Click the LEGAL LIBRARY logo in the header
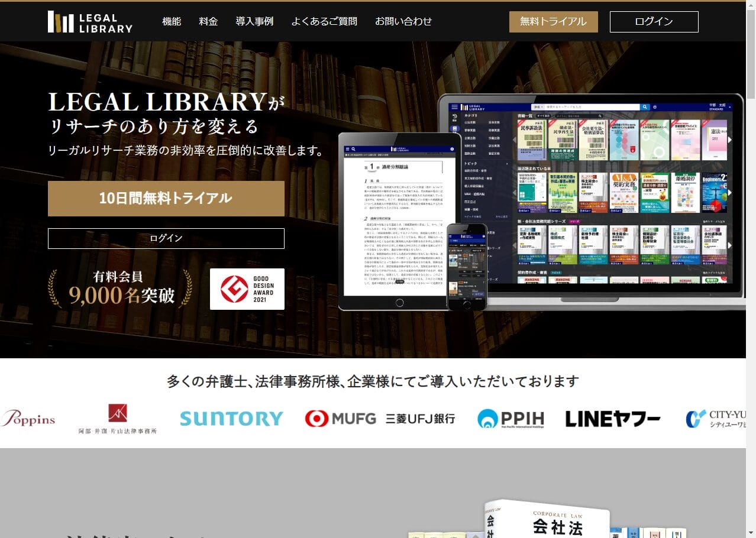This screenshot has height=538, width=756. coord(89,22)
